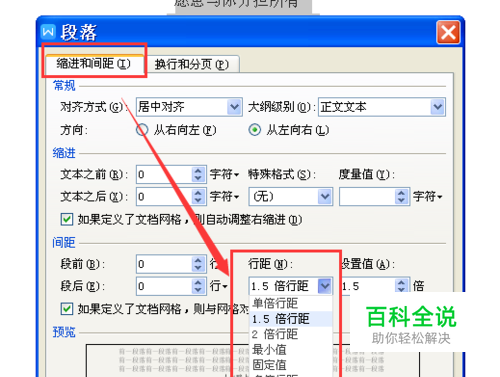The height and width of the screenshot is (377, 500).
Task: Select the 从左向右 direction radio button
Action: click(255, 130)
